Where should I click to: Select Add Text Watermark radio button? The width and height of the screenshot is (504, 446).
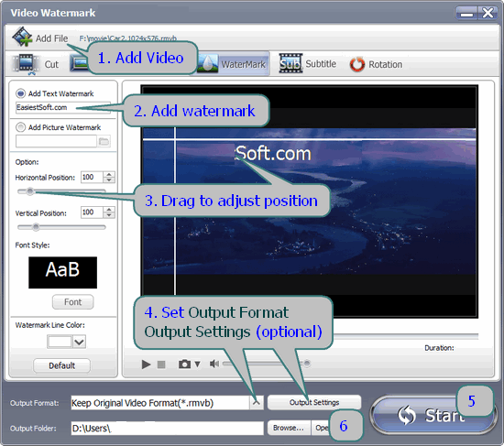(x=20, y=93)
